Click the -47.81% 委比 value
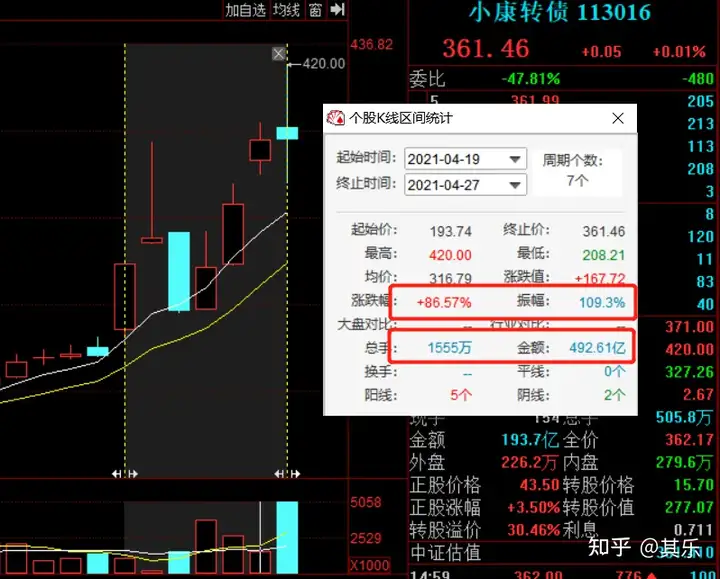 [x=530, y=79]
